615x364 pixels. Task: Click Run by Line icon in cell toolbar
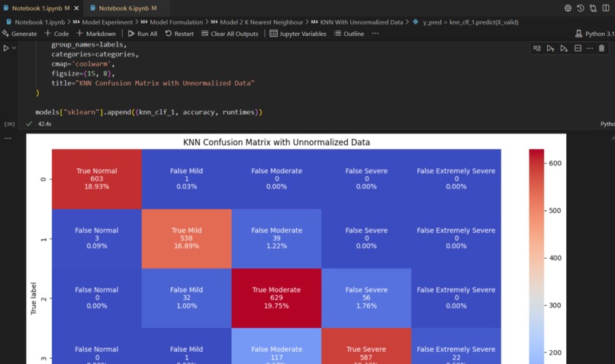pyautogui.click(x=537, y=48)
